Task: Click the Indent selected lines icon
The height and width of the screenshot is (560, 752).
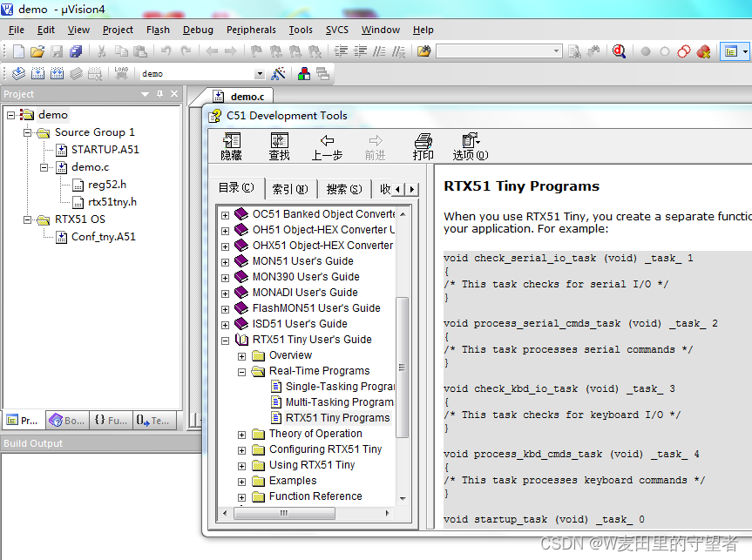Action: coord(341,51)
